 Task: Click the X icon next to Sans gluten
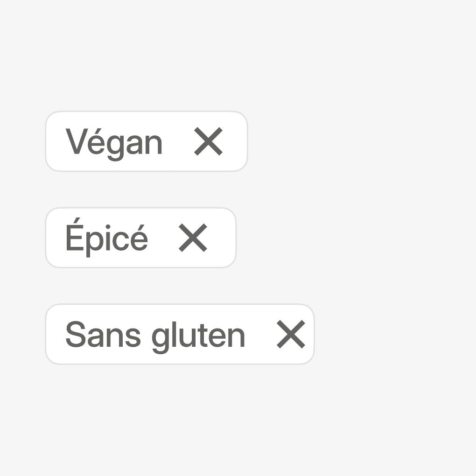coord(291,334)
